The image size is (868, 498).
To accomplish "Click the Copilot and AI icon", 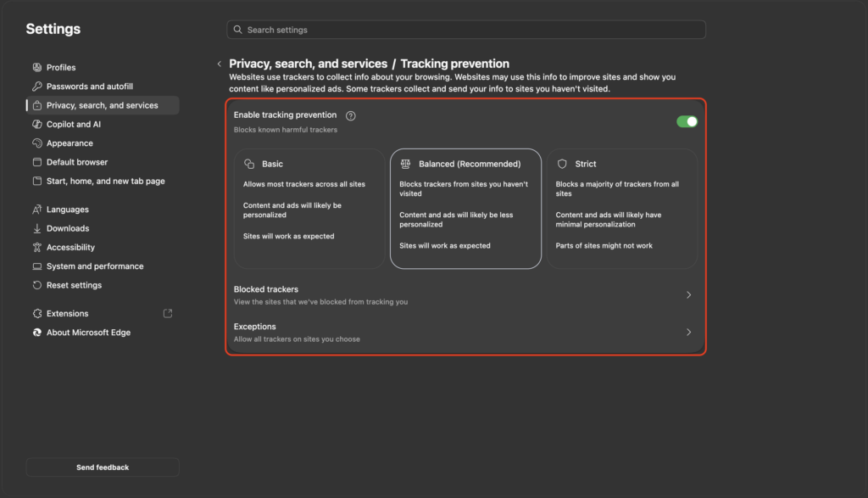I will [x=37, y=124].
